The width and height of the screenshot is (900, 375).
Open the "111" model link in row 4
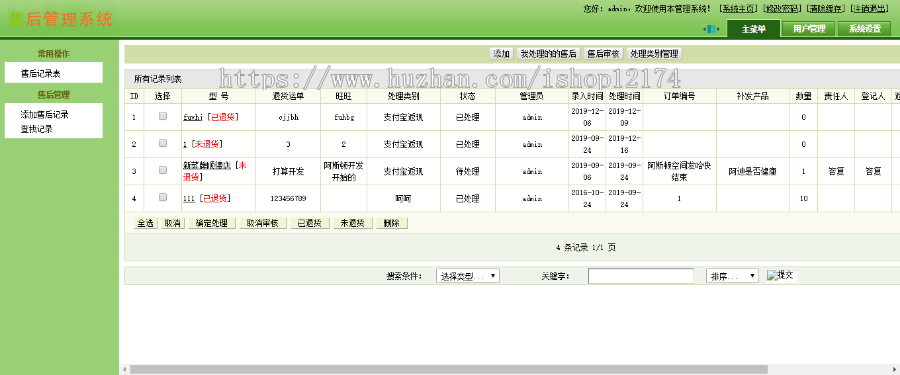[189, 198]
